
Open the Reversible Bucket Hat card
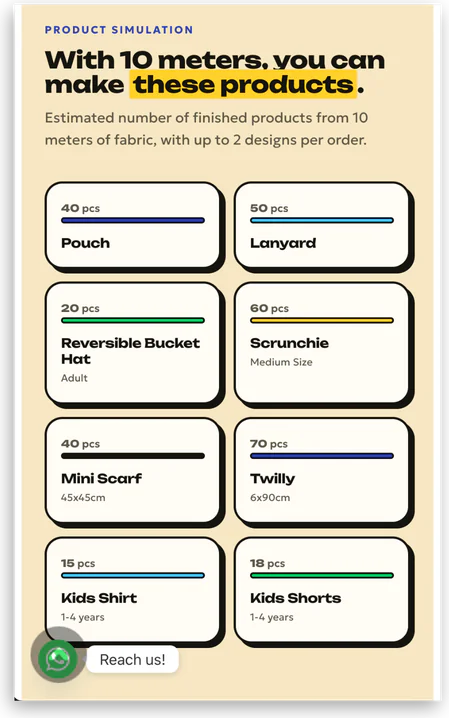pos(133,343)
